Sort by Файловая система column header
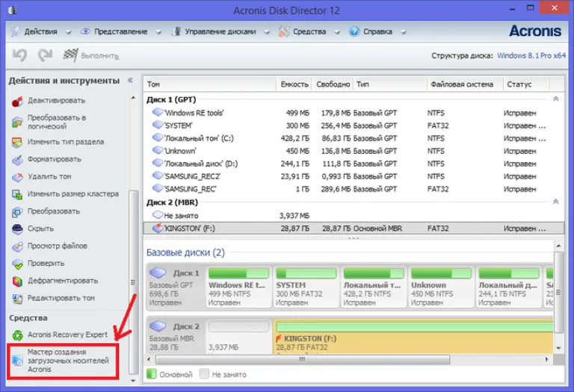This screenshot has height=392, width=574. pyautogui.click(x=465, y=84)
